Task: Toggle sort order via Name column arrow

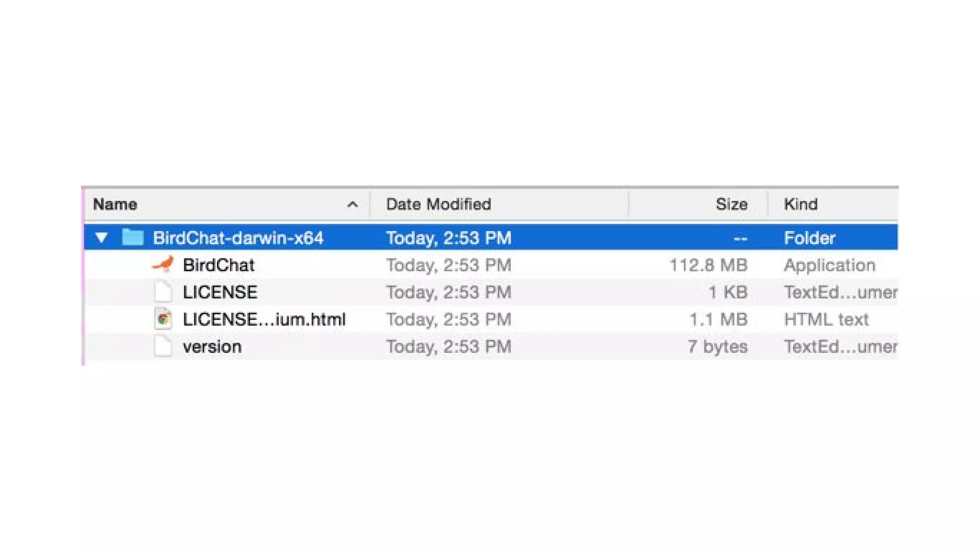Action: coord(353,205)
